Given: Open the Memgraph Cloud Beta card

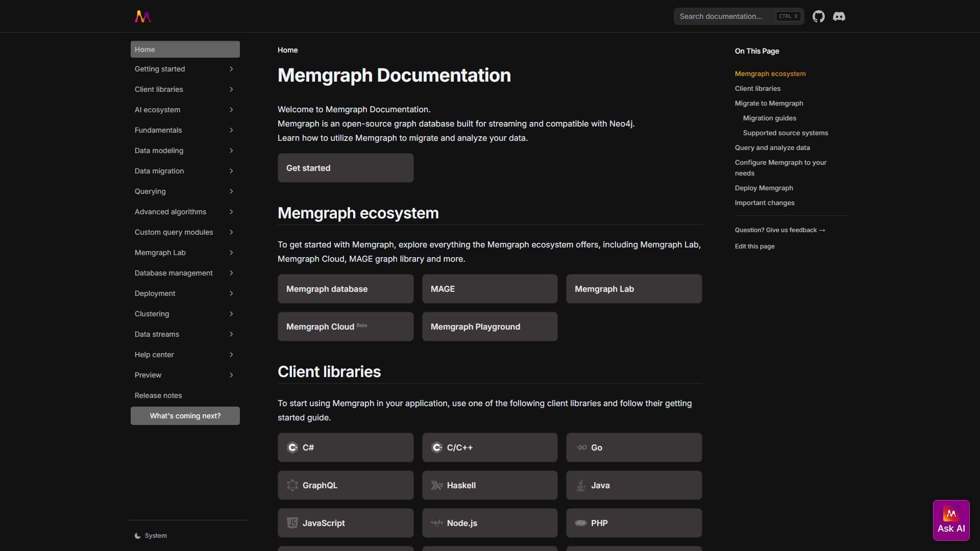Looking at the screenshot, I should click(346, 327).
